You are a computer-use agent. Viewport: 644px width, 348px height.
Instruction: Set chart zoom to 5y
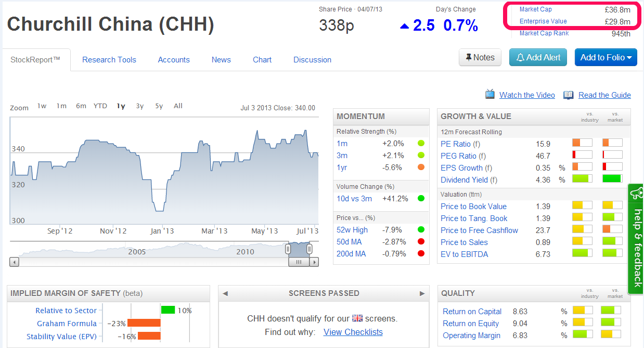(x=159, y=106)
